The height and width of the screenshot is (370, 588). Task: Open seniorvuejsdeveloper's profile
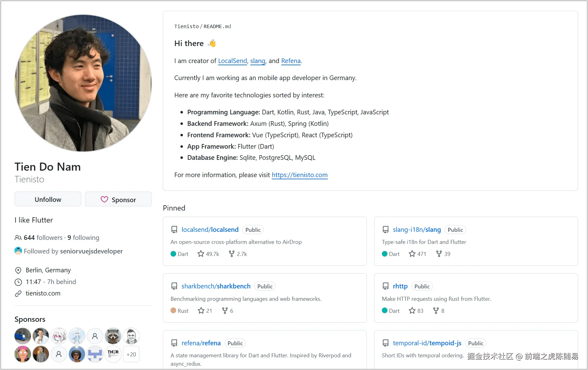tap(91, 251)
